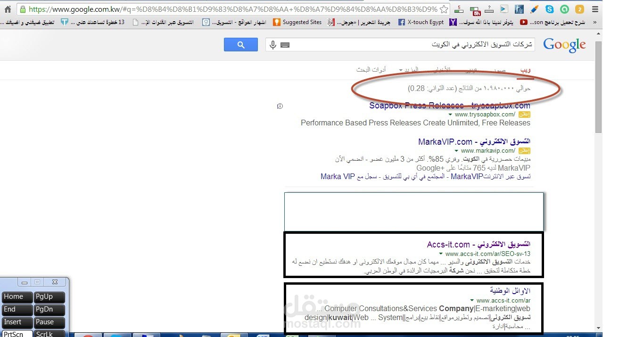
Task: Go to the Chrome home page icon
Action: coord(8,9)
